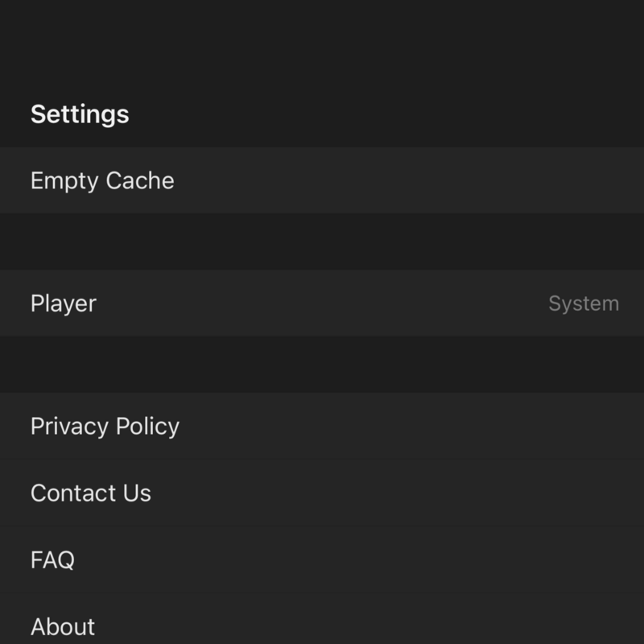Viewport: 644px width, 644px height.
Task: Go to the About page
Action: (x=63, y=626)
